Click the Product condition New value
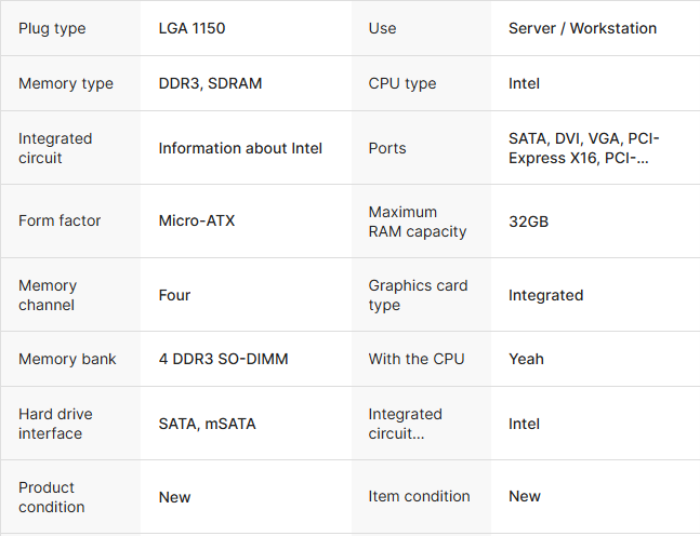The image size is (700, 536). [x=174, y=497]
